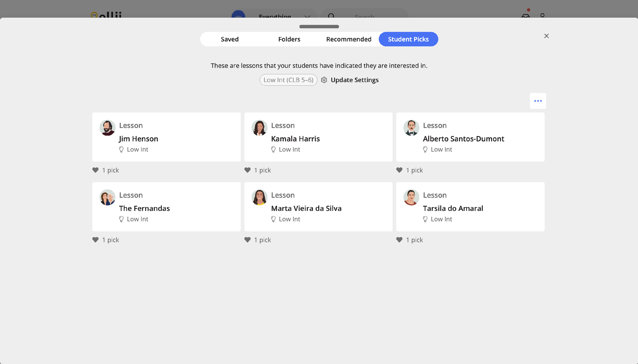This screenshot has width=638, height=364.
Task: Select the Student Picks tab
Action: (408, 39)
